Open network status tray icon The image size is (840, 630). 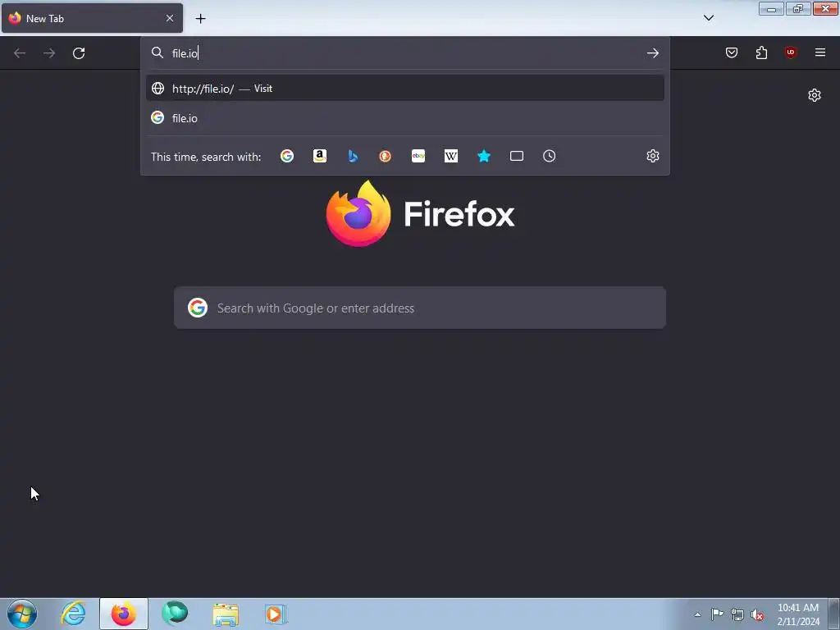[x=737, y=615]
